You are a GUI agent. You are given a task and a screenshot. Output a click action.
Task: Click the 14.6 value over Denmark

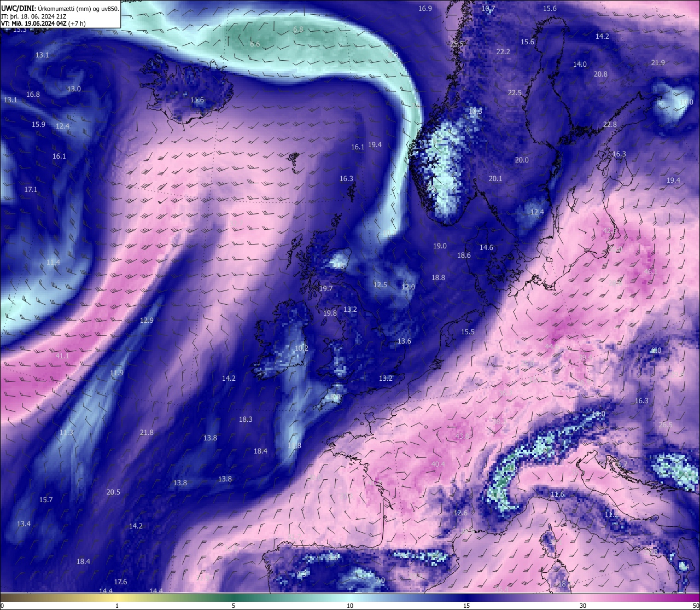[486, 247]
